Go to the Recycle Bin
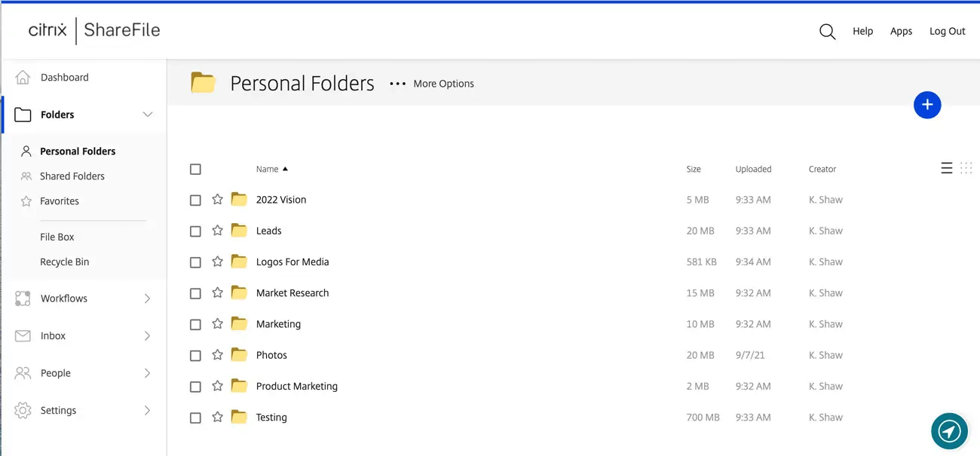The image size is (980, 456). [x=64, y=262]
